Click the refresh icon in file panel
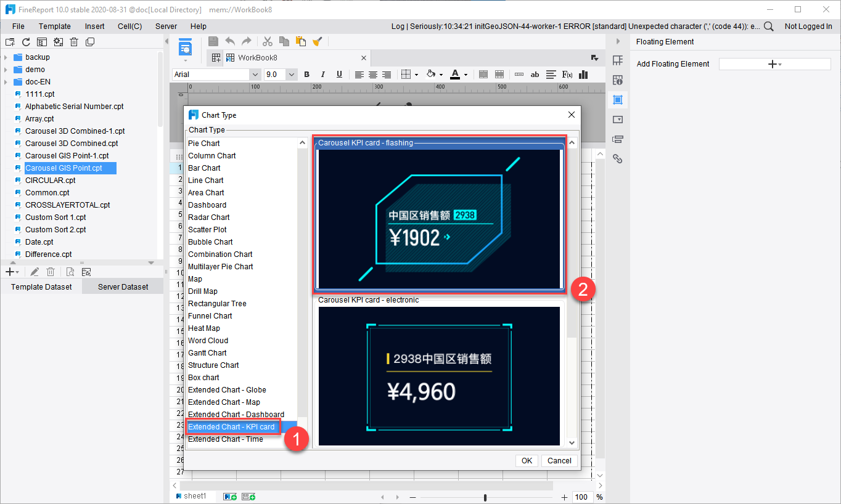Image resolution: width=841 pixels, height=504 pixels. pyautogui.click(x=26, y=42)
